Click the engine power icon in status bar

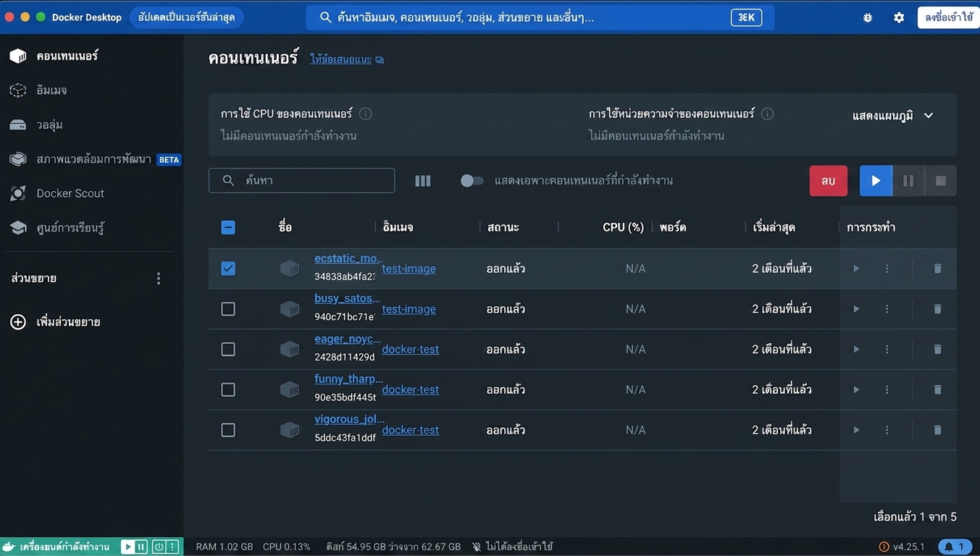159,547
